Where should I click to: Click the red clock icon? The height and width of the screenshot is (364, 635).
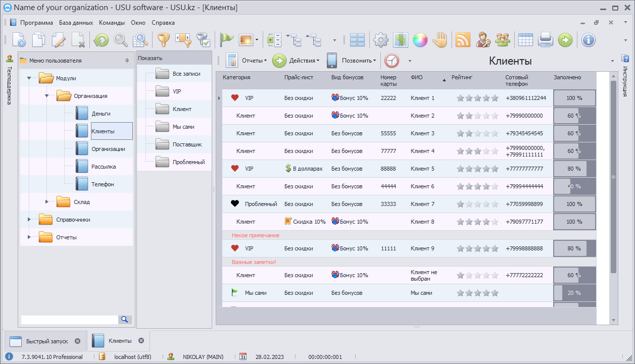(x=392, y=61)
